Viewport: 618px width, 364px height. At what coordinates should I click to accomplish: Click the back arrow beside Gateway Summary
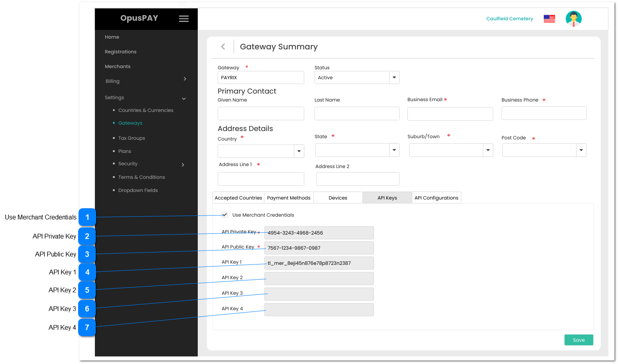[223, 46]
